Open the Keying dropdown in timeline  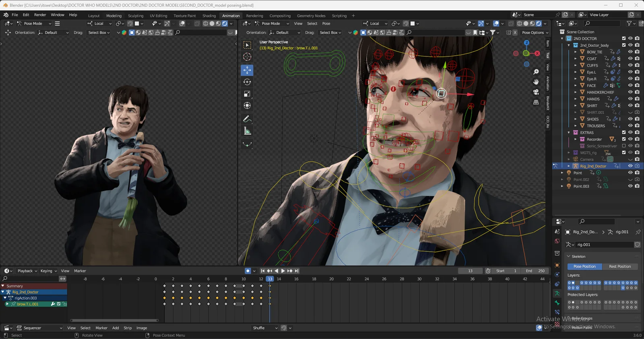point(48,271)
